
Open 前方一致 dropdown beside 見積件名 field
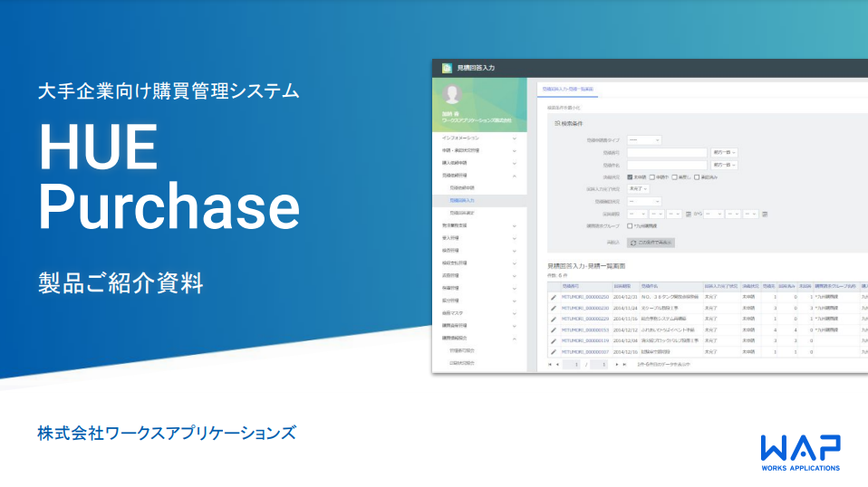(x=724, y=166)
